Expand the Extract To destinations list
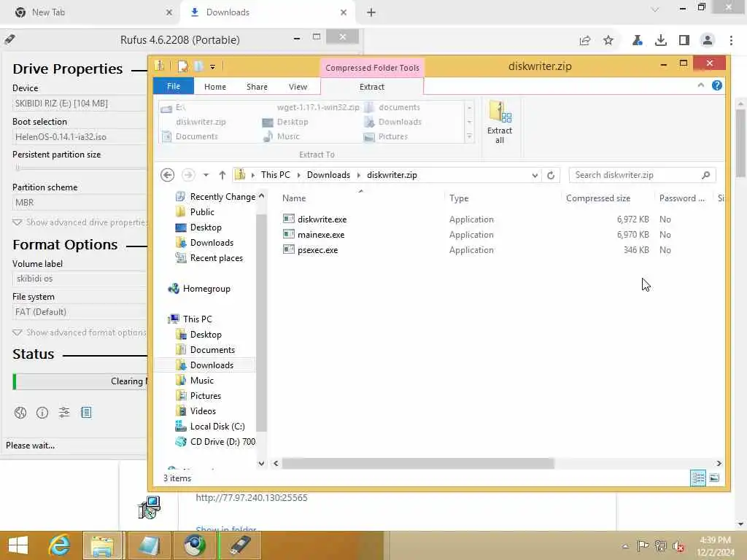Image resolution: width=747 pixels, height=560 pixels. click(x=469, y=136)
